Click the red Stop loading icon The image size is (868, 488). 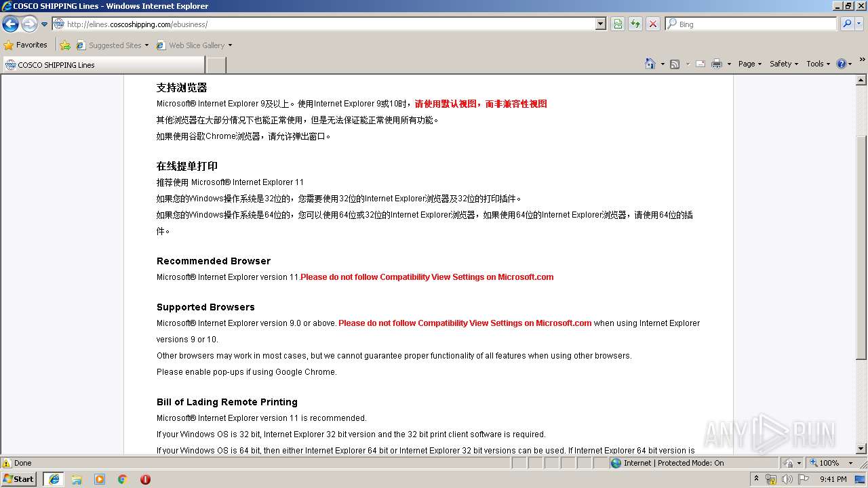point(653,24)
